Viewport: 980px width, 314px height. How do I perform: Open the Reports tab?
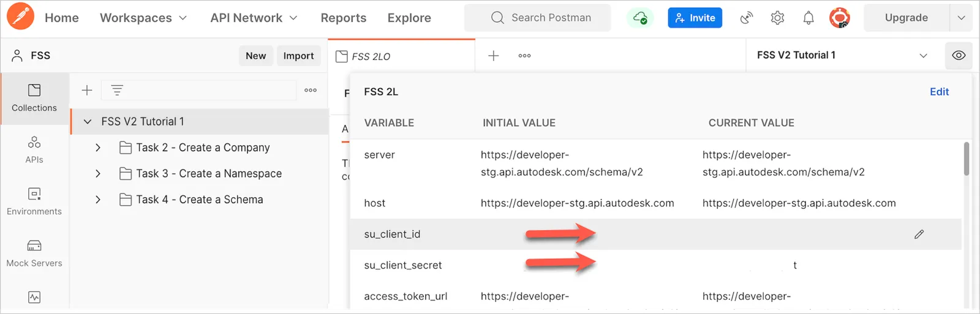coord(343,18)
